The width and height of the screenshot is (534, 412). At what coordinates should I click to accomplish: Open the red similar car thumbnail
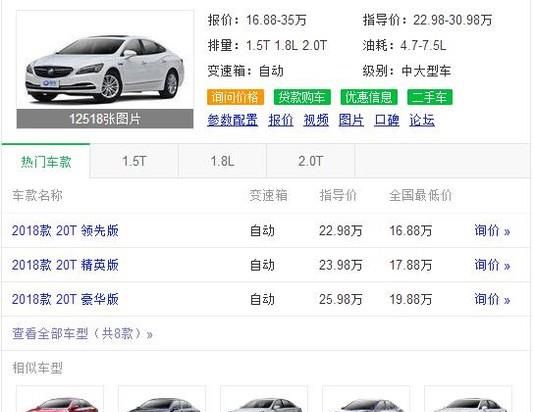(x=60, y=399)
